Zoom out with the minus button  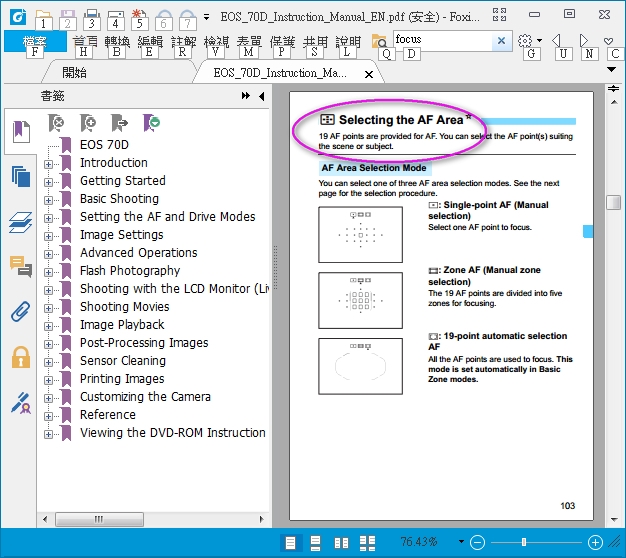tap(477, 542)
